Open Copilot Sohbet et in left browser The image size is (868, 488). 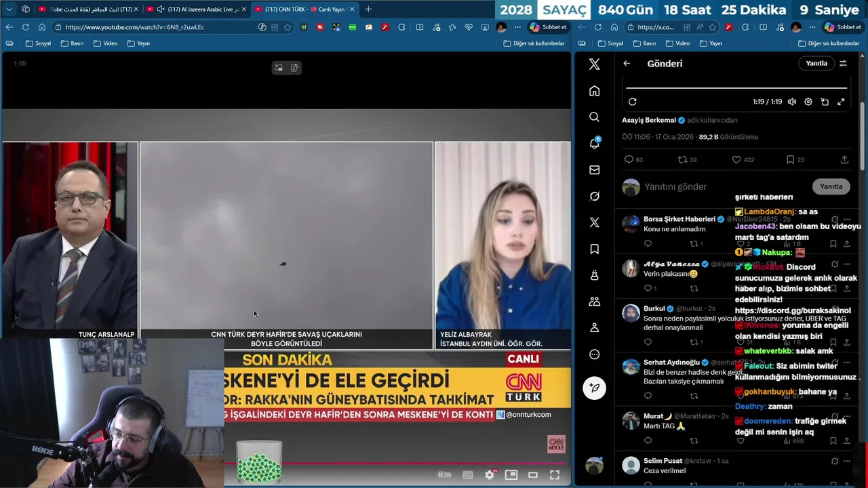tap(548, 27)
